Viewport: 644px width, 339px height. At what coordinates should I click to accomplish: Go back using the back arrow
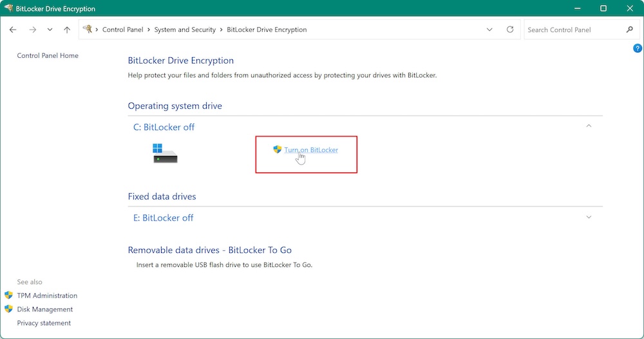pos(13,30)
